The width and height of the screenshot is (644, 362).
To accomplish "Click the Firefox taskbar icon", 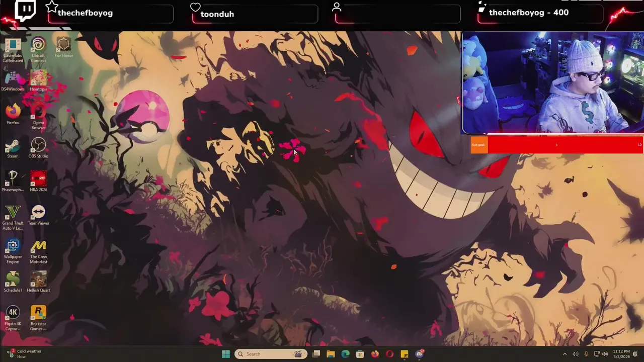I will 375,354.
